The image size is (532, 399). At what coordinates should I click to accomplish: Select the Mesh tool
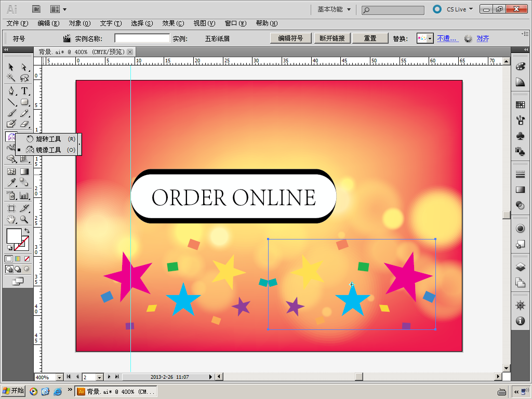click(x=11, y=171)
